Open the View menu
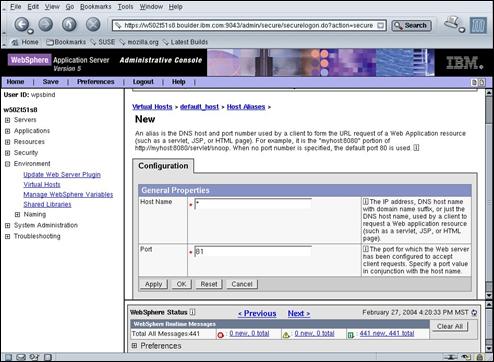The width and height of the screenshot is (494, 362). tap(52, 7)
